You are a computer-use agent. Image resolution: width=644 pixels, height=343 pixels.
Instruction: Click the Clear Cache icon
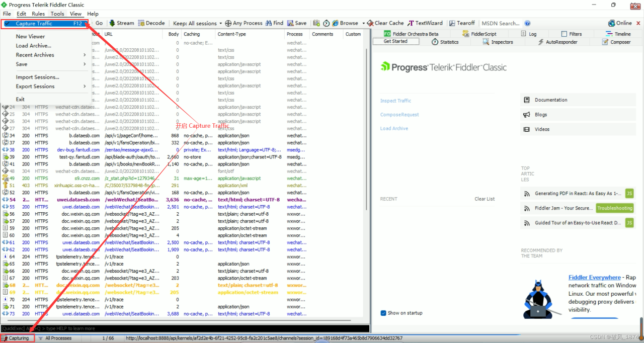click(370, 23)
